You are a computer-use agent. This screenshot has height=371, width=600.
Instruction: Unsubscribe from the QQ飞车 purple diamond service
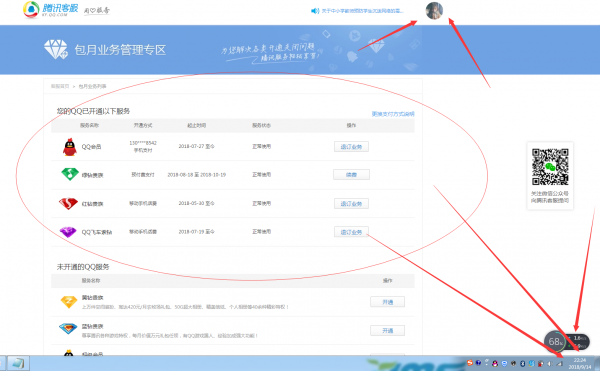point(351,232)
